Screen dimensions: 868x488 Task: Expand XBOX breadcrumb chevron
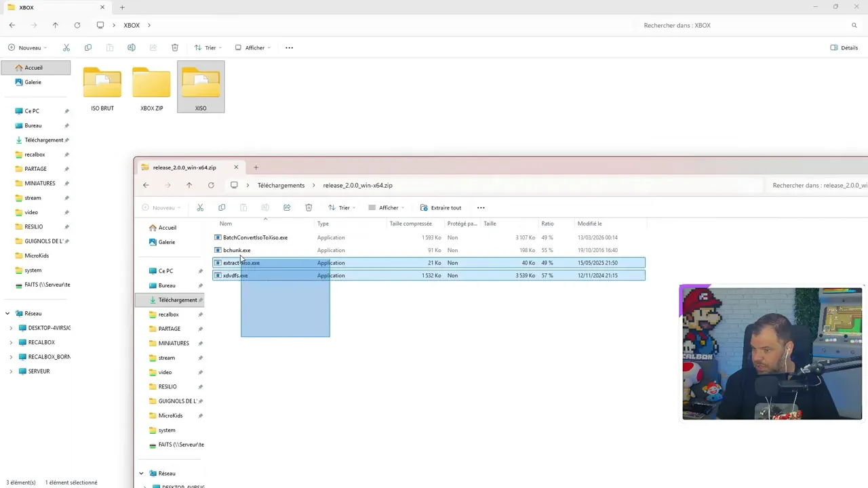149,25
